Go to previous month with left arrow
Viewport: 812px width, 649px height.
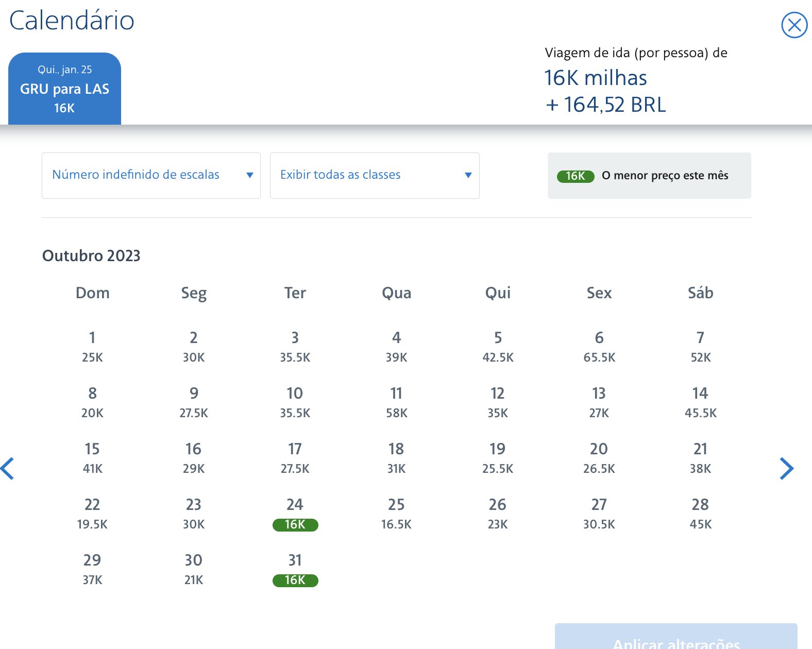click(x=7, y=468)
